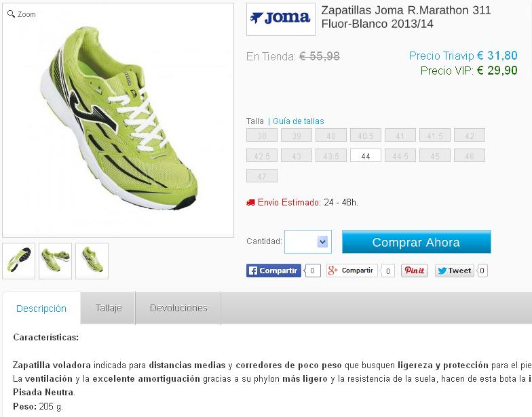Viewport: 532px width, 417px height.
Task: Share via Google+ Compartir button
Action: click(351, 271)
